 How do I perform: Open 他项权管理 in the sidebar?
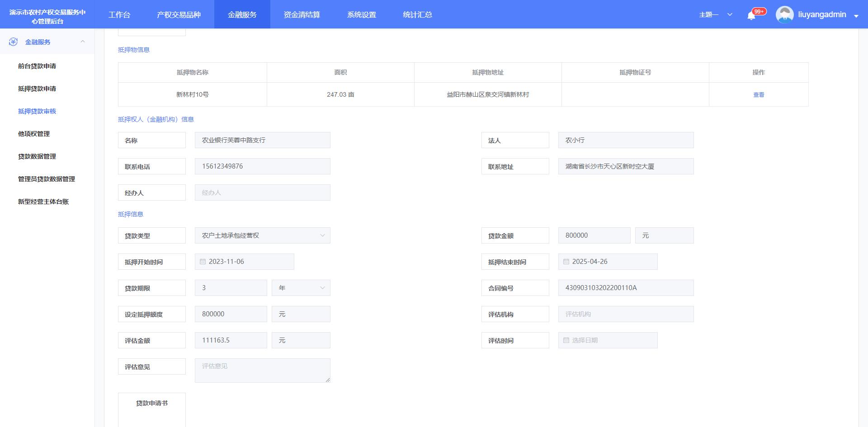[34, 134]
